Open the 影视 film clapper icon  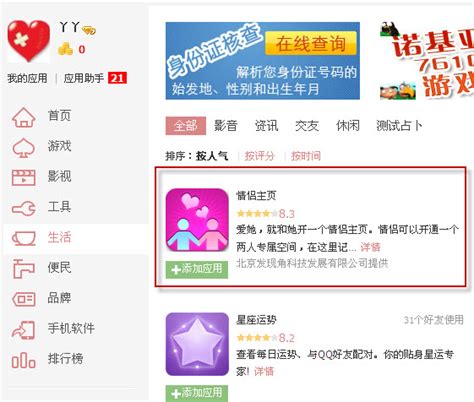coord(24,177)
